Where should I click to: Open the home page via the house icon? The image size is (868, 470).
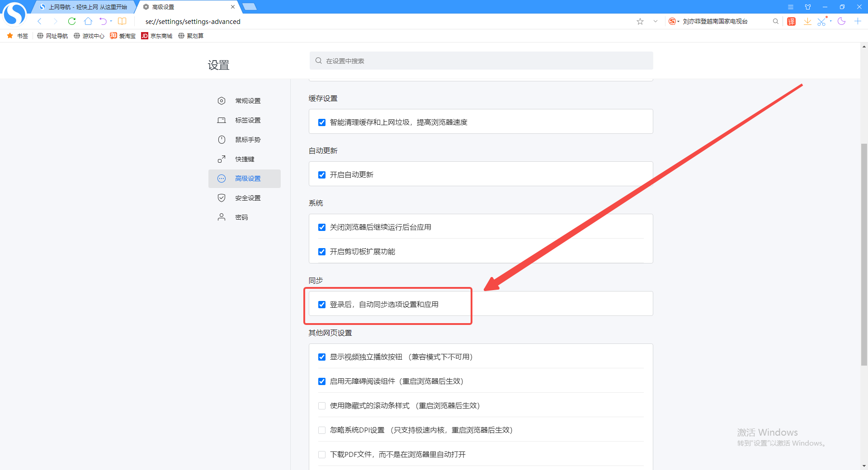(x=88, y=21)
